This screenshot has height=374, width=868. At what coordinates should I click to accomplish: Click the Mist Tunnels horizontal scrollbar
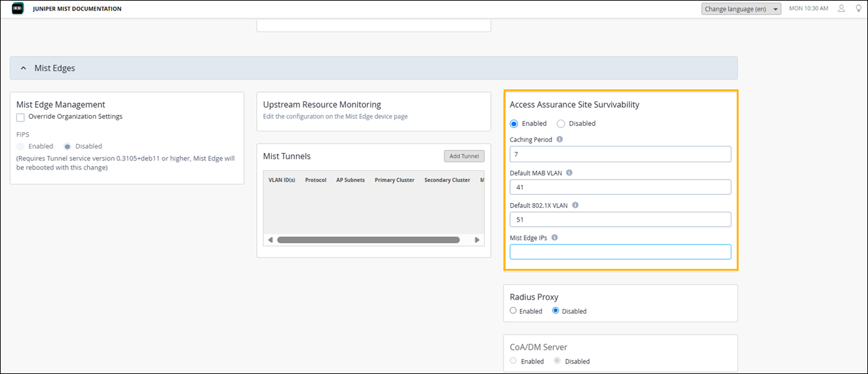pyautogui.click(x=368, y=240)
